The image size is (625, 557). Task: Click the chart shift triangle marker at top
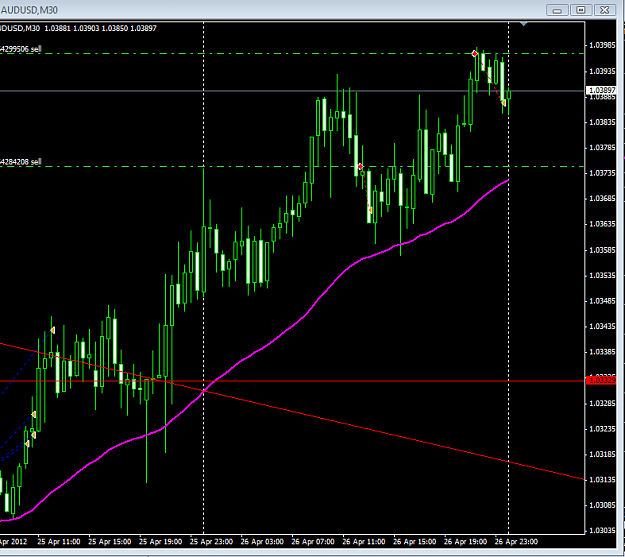pos(524,24)
